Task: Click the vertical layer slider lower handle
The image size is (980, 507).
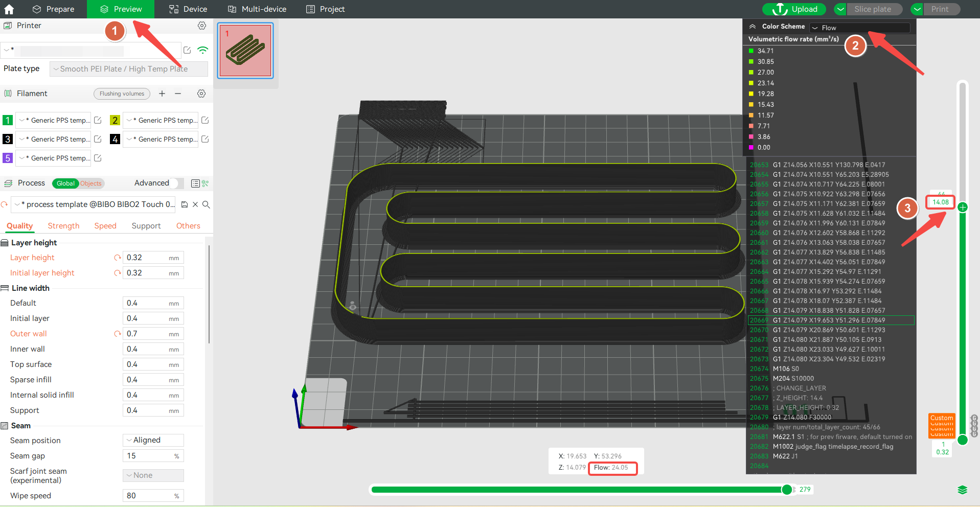Action: click(x=963, y=440)
